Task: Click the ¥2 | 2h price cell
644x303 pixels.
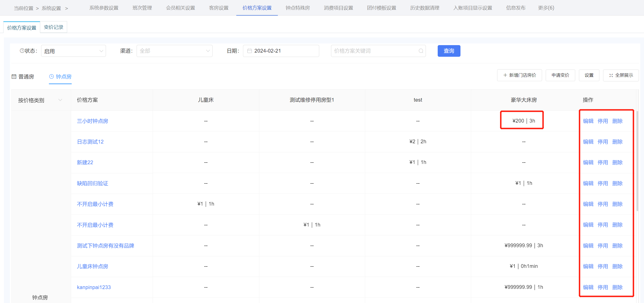Action: coord(418,142)
